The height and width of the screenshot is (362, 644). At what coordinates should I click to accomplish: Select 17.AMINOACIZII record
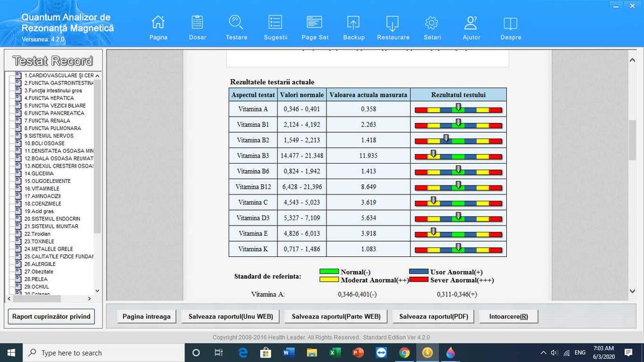[43, 196]
